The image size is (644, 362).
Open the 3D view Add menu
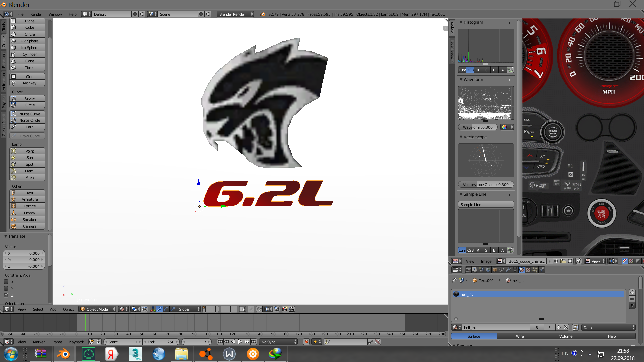point(53,309)
